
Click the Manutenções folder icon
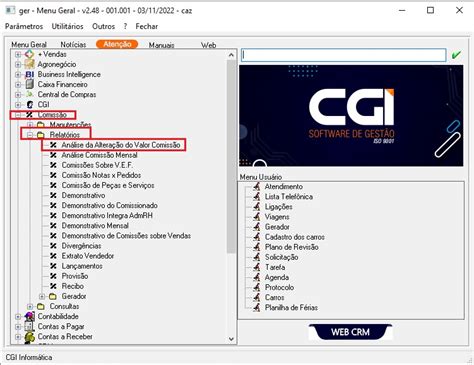pyautogui.click(x=41, y=125)
